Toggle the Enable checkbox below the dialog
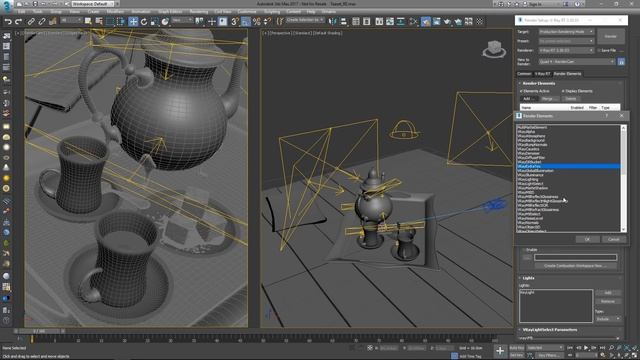 pyautogui.click(x=524, y=250)
